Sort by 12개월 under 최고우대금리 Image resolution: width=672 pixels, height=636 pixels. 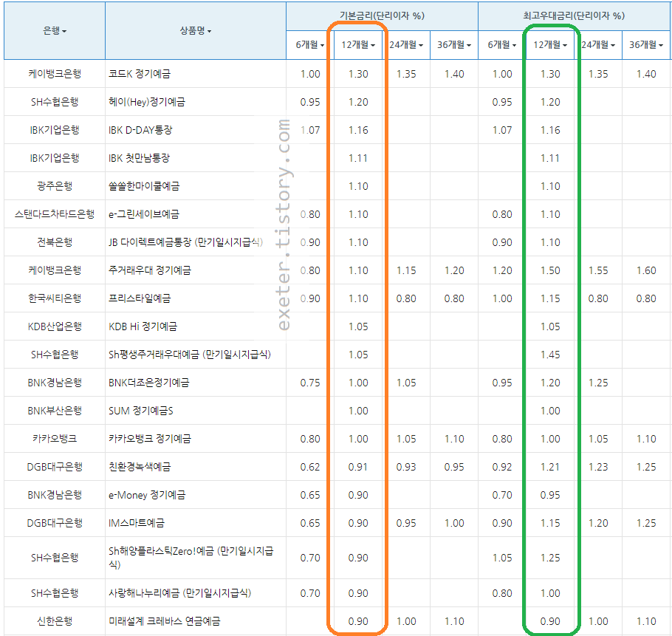tap(550, 44)
